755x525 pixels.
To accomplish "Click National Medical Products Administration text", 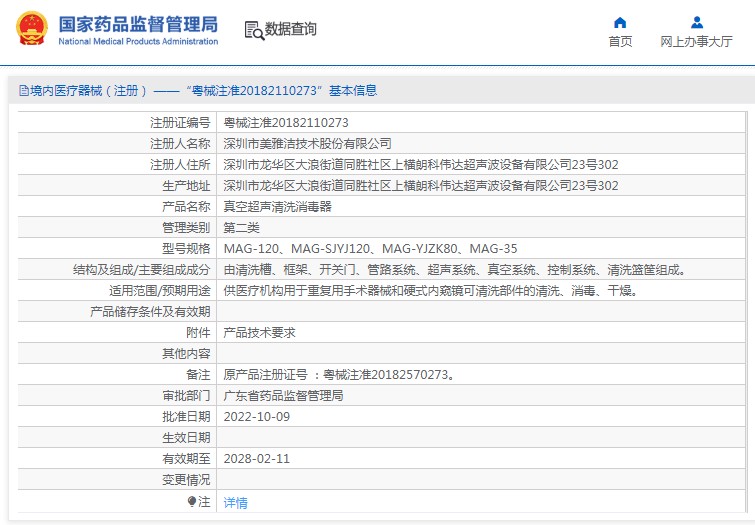I will pos(138,41).
